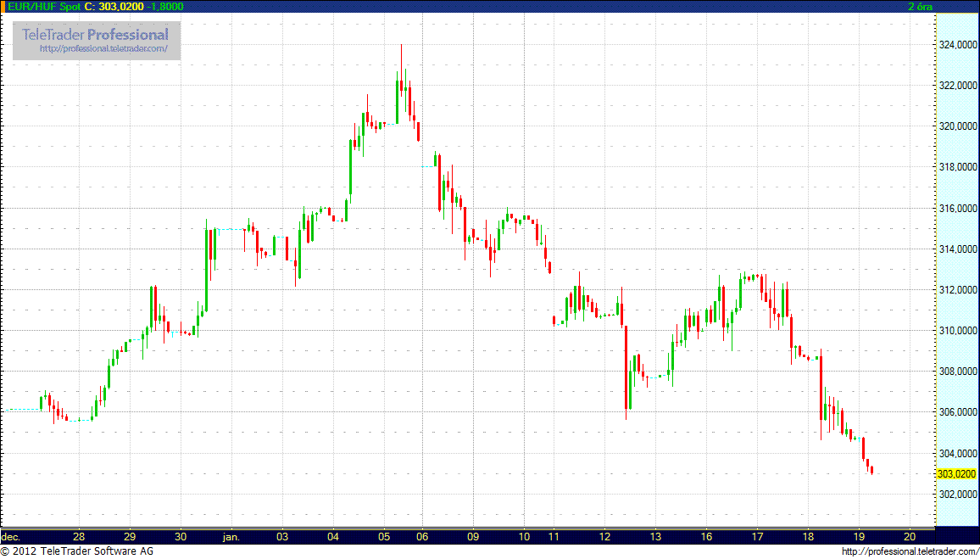Click the © 2012 TeleTrader Software AG notice
Image resolution: width=980 pixels, height=559 pixels.
pyautogui.click(x=77, y=551)
